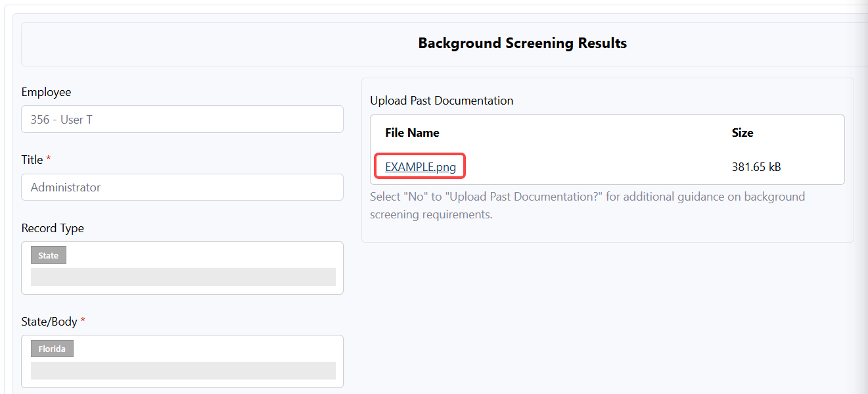Click the red asterisk beside State/Body

83,322
